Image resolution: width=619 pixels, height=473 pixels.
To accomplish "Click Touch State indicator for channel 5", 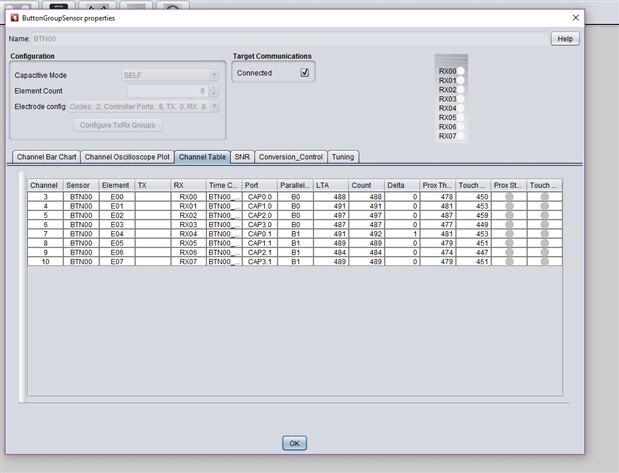I will pyautogui.click(x=545, y=216).
